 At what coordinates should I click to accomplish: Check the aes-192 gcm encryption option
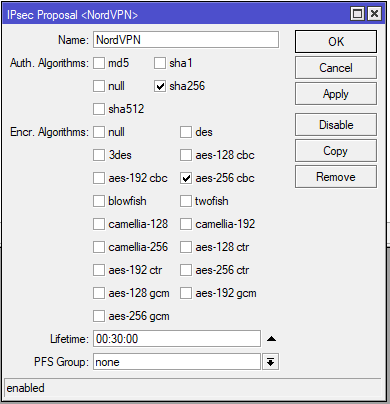pyautogui.click(x=186, y=293)
